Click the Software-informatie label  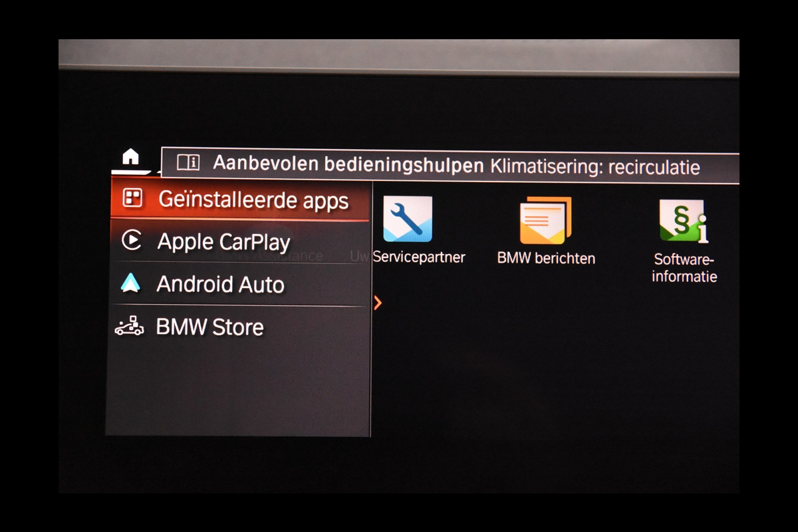click(684, 268)
